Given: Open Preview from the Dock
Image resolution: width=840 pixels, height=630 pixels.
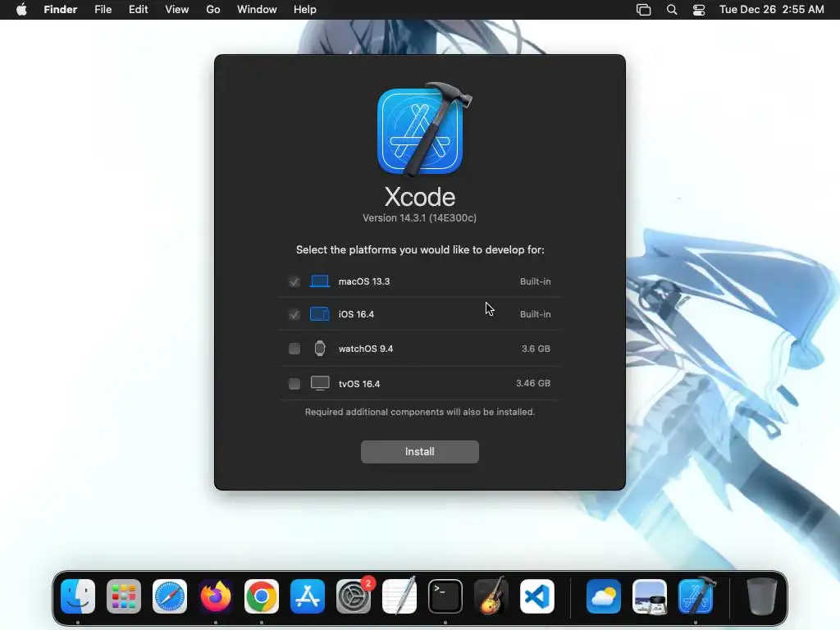Looking at the screenshot, I should 650,596.
